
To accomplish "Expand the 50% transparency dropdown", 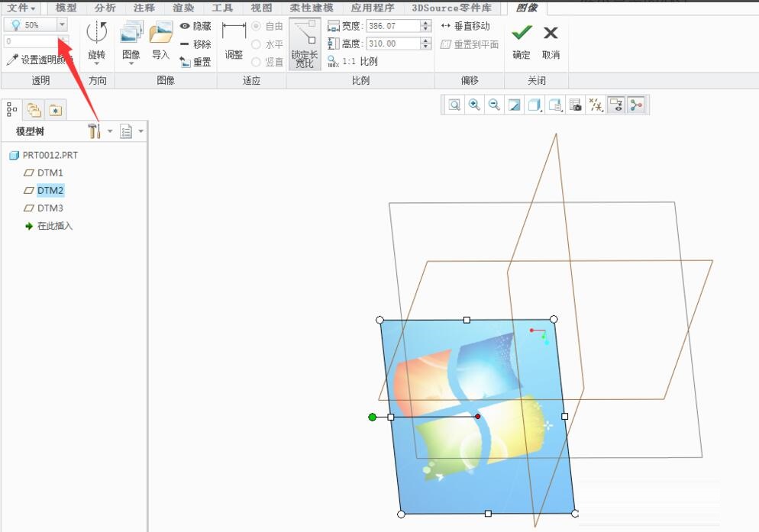I will coord(63,25).
